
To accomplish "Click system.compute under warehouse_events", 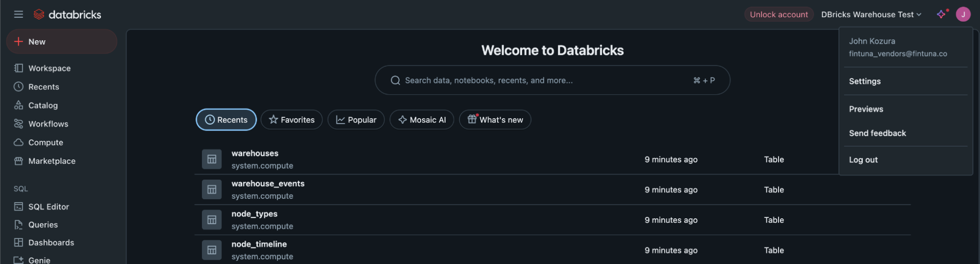I will pos(262,196).
